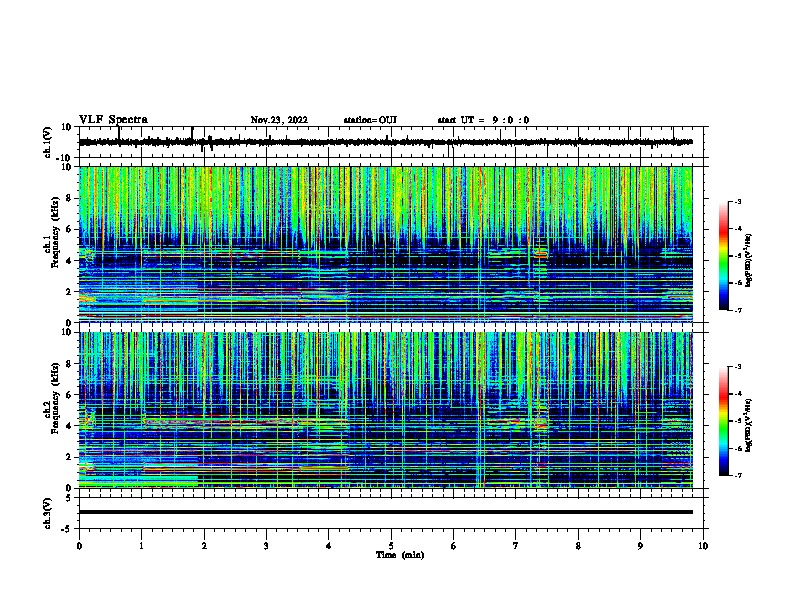Click the '-7' tick on ch.2 colorbar
The image size is (792, 612).
pos(738,476)
